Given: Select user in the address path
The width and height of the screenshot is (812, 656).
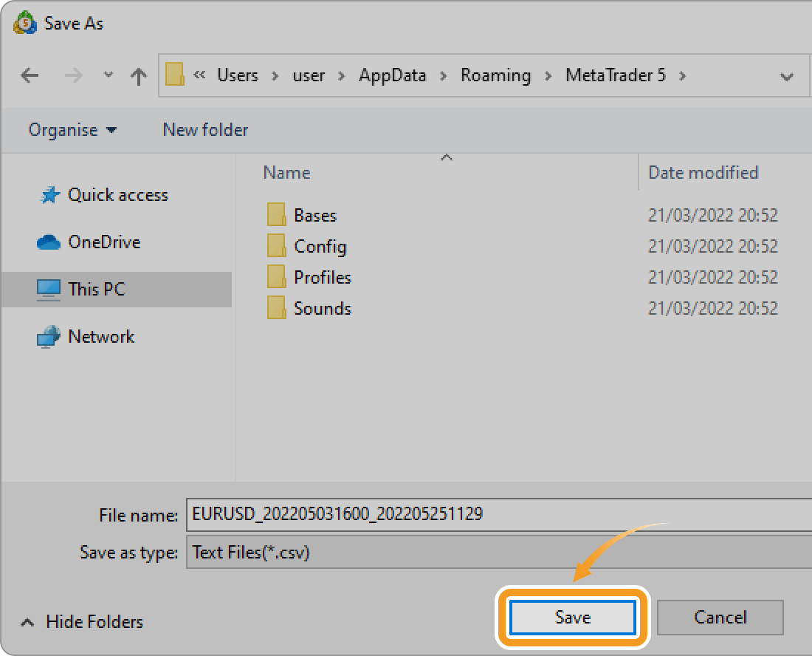Looking at the screenshot, I should [x=309, y=75].
